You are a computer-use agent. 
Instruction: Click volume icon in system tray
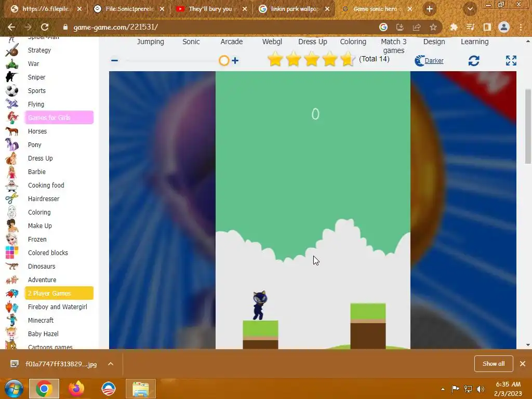point(481,389)
